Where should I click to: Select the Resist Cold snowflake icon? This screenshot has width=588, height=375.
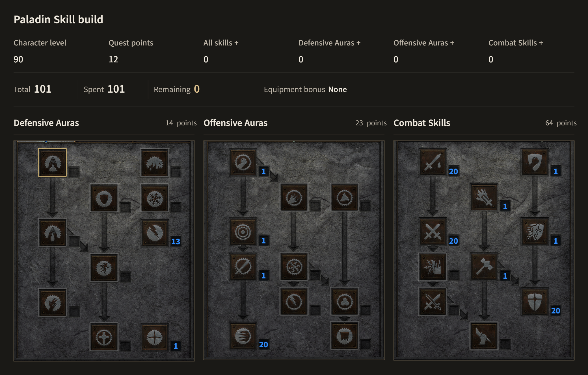[155, 198]
